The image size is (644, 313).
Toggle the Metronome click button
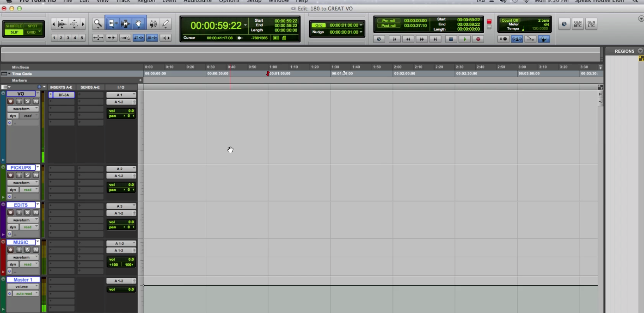coord(516,39)
